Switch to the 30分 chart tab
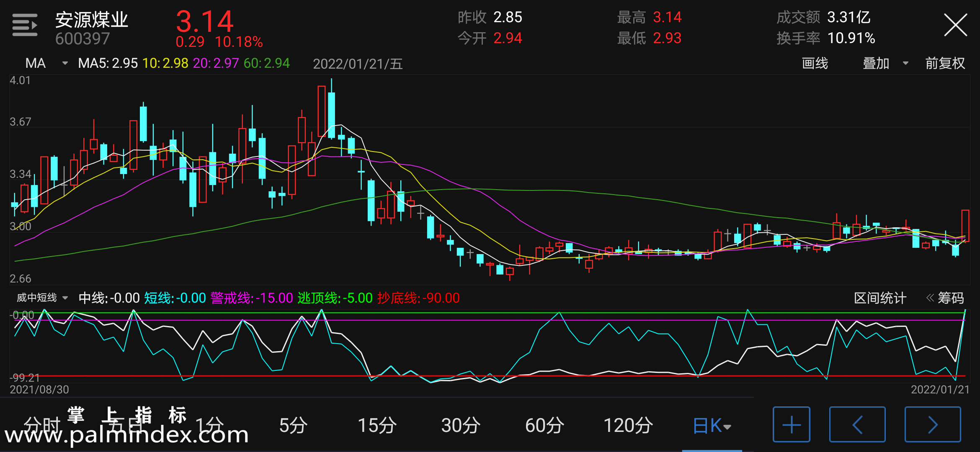 [461, 426]
